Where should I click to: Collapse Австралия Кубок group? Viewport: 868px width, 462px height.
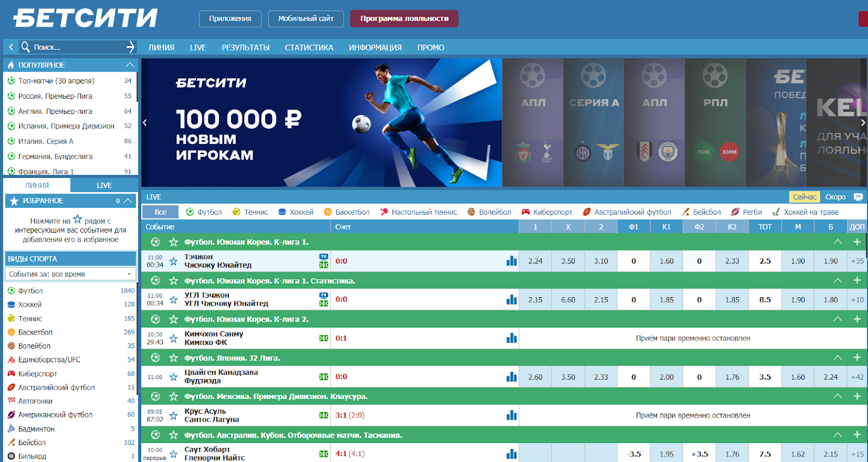point(838,435)
